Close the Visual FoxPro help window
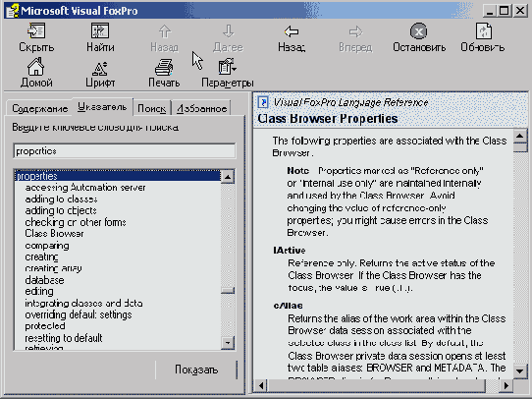Screen dimensions: 532x399 tap(520, 11)
